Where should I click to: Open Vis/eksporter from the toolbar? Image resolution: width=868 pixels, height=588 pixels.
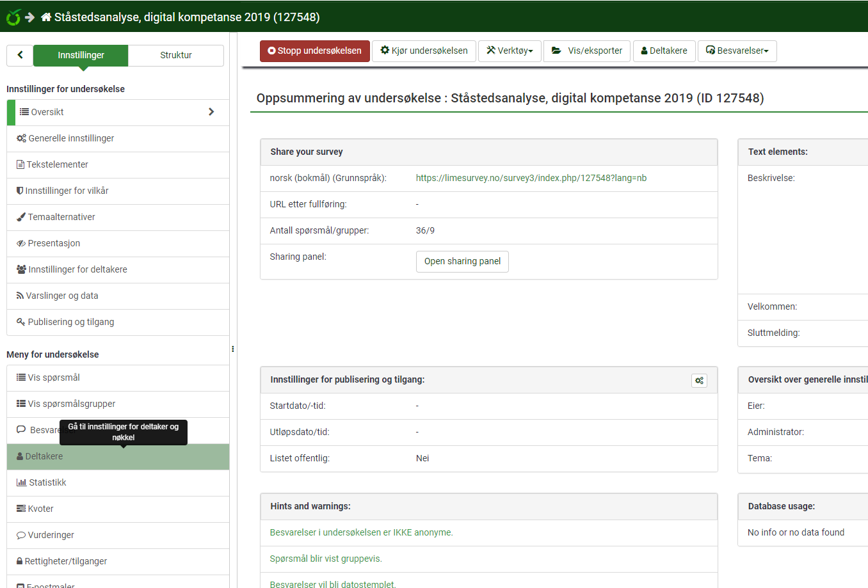587,51
